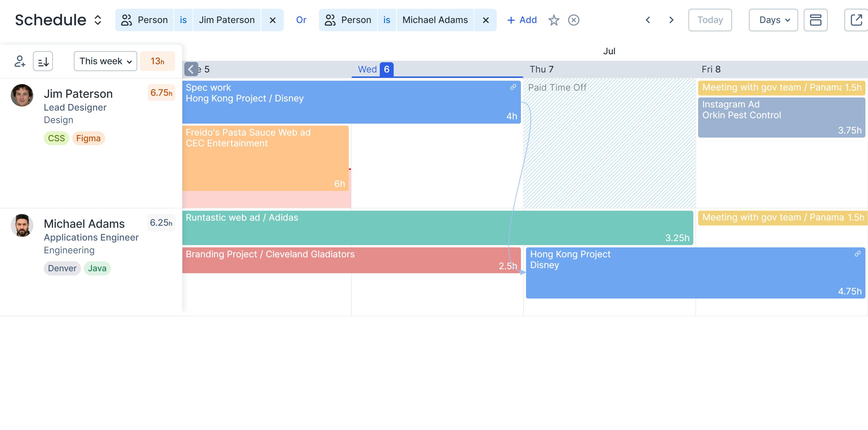
Task: Collapse the sidebar with the left chevron on Tue 5
Action: 191,69
